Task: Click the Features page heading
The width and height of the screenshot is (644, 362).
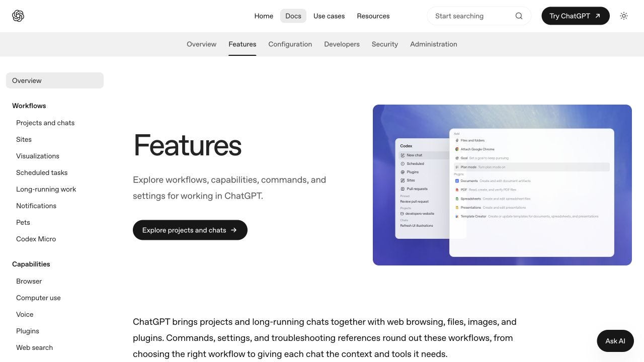Action: (187, 145)
